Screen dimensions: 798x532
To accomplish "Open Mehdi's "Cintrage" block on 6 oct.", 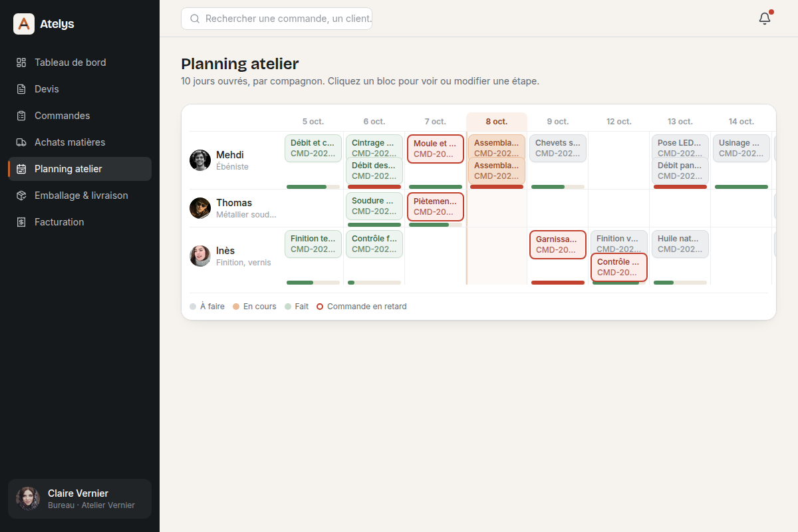I will click(374, 146).
